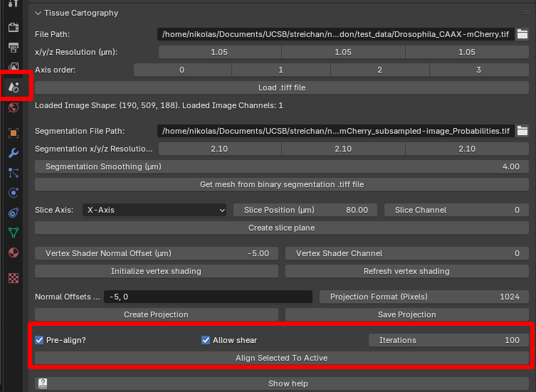Viewport: 536px width, 392px height.
Task: Click second Segmentation Resolution field
Action: point(343,149)
